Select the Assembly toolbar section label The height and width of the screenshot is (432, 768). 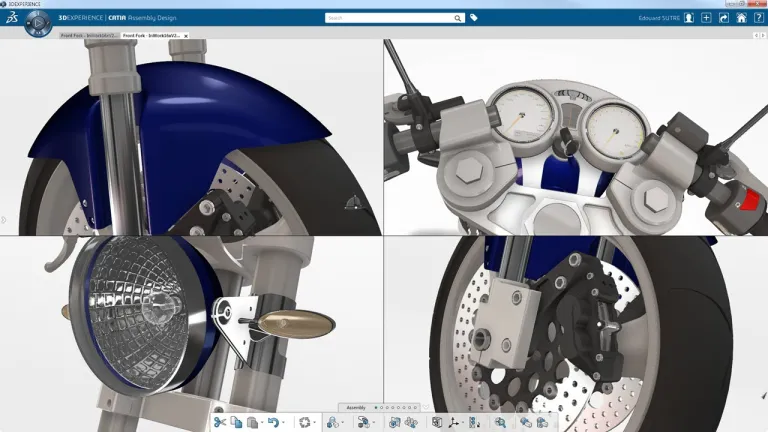[356, 408]
